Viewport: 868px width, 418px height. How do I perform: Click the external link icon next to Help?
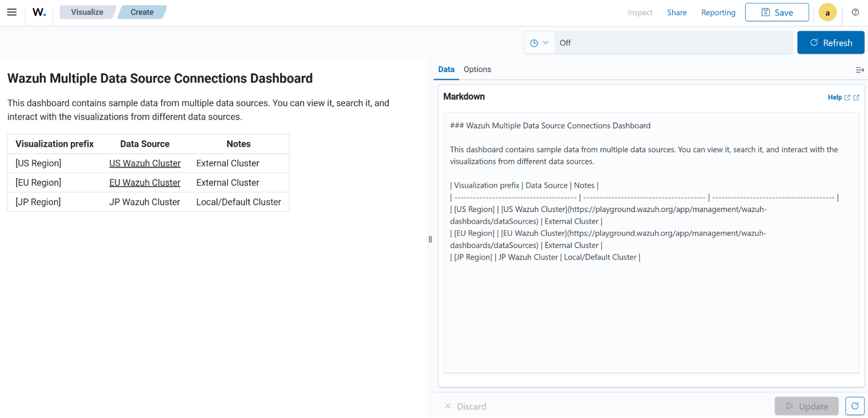(848, 97)
